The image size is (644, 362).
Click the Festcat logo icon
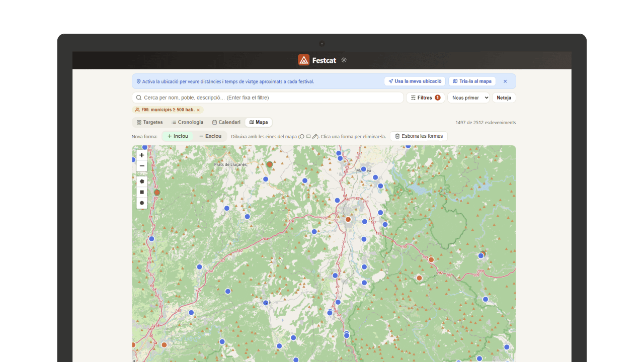click(x=303, y=60)
